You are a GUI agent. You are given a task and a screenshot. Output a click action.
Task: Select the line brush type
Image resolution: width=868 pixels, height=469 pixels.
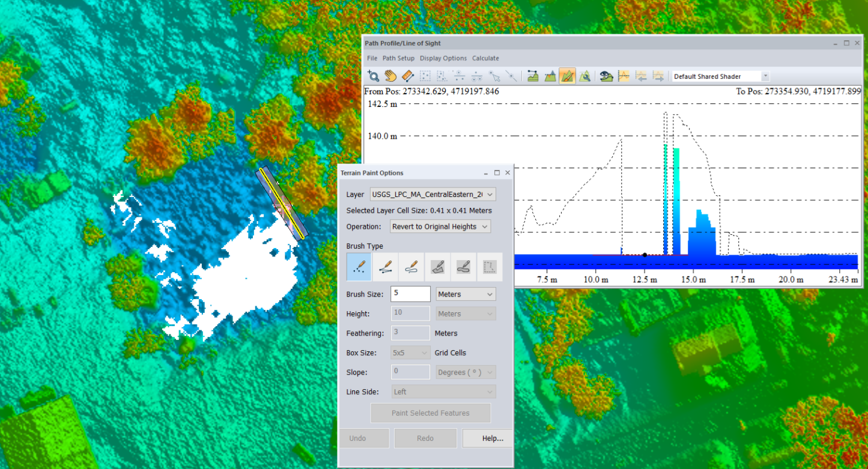pos(385,267)
